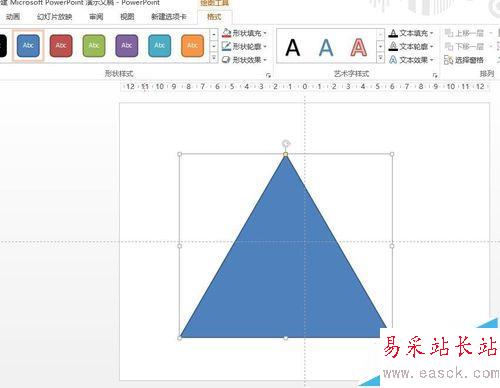Viewport: 500px width, 388px height.
Task: Switch to the 幻灯片放映 slide show tab
Action: pos(54,17)
